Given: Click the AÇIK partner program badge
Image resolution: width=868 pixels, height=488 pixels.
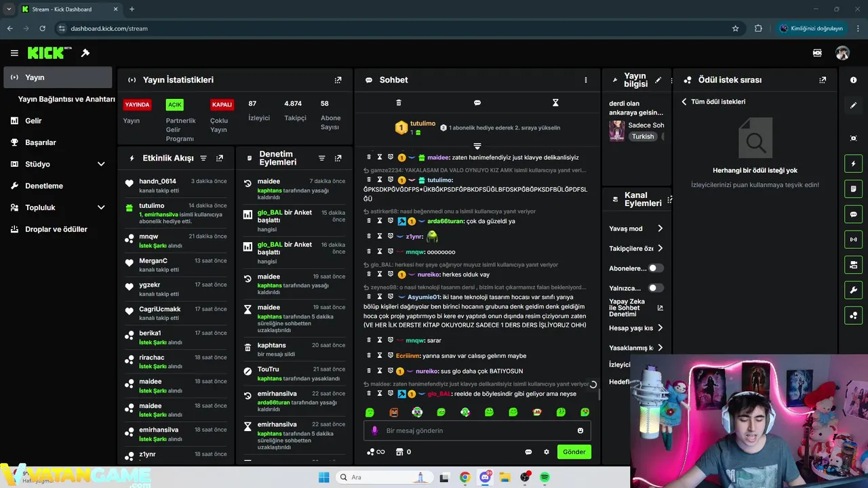Looking at the screenshot, I should coord(175,105).
